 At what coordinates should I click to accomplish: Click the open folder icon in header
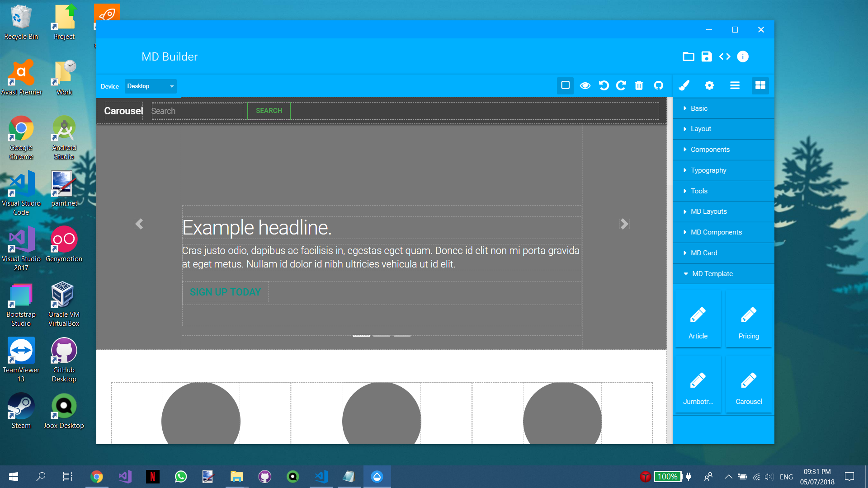point(688,56)
